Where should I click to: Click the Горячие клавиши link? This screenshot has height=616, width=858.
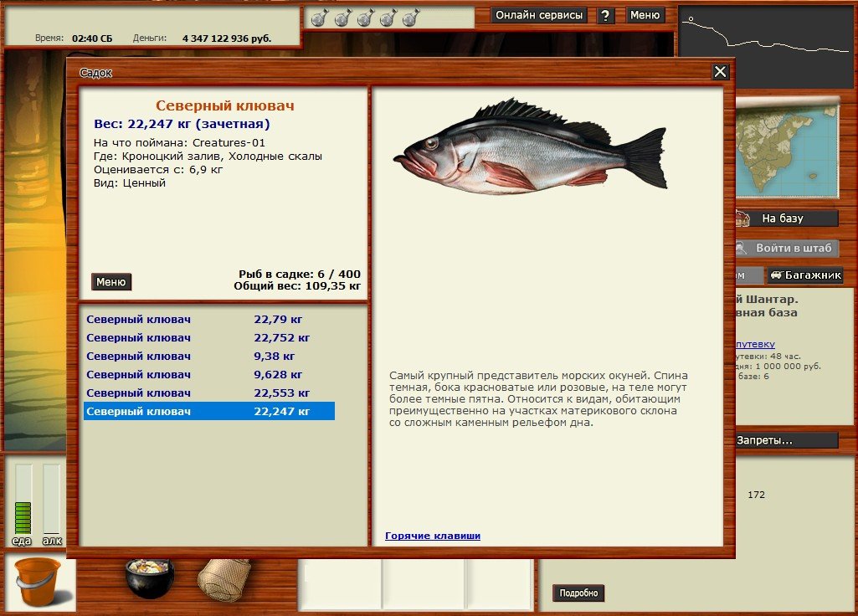click(433, 536)
